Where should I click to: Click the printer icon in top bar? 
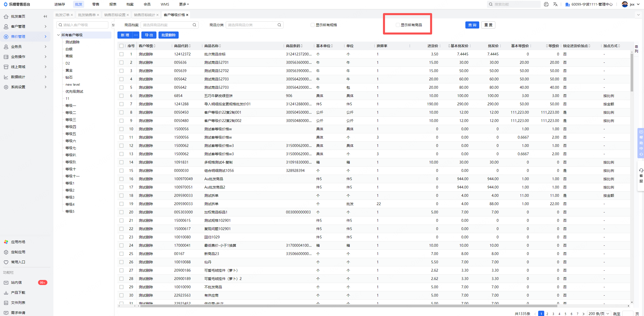point(546,4)
